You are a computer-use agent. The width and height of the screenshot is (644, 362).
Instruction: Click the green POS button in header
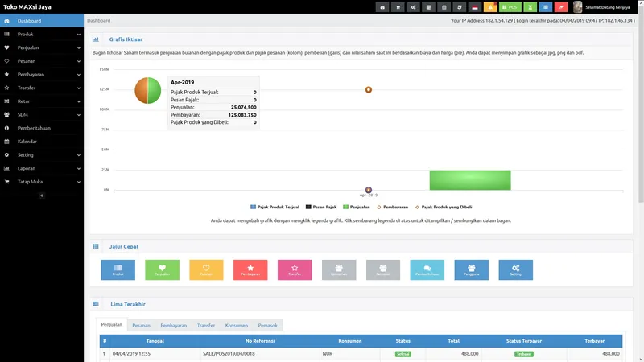tap(510, 7)
